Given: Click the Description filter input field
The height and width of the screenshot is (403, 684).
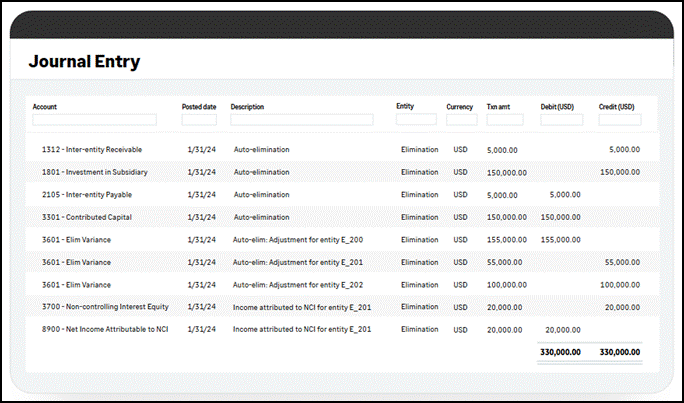Looking at the screenshot, I should pos(301,120).
